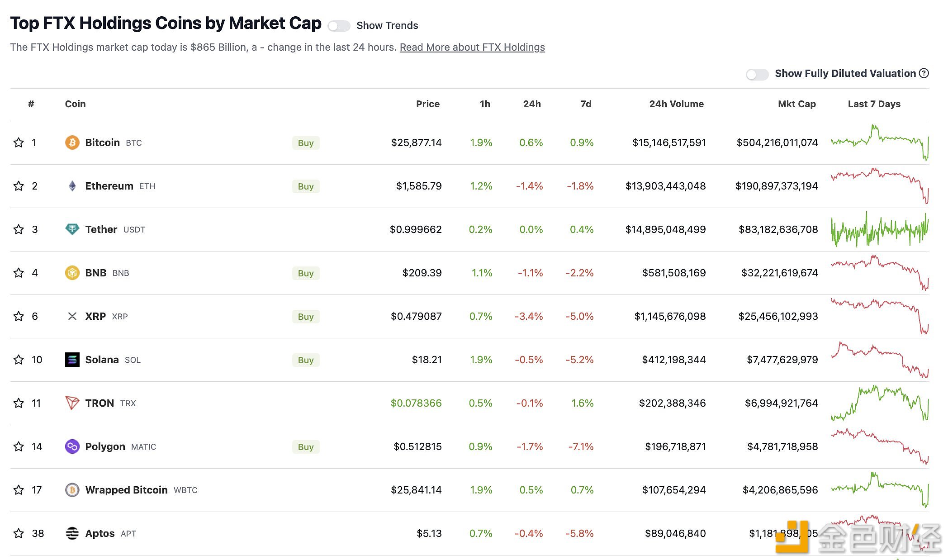Click Solana price $18.21
Image resolution: width=948 pixels, height=560 pixels.
pyautogui.click(x=427, y=360)
